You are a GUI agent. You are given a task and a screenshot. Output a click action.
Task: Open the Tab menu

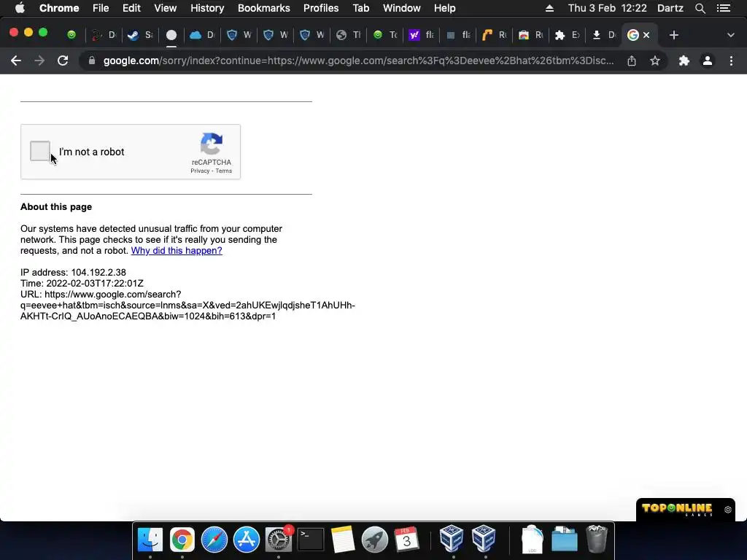pos(360,8)
